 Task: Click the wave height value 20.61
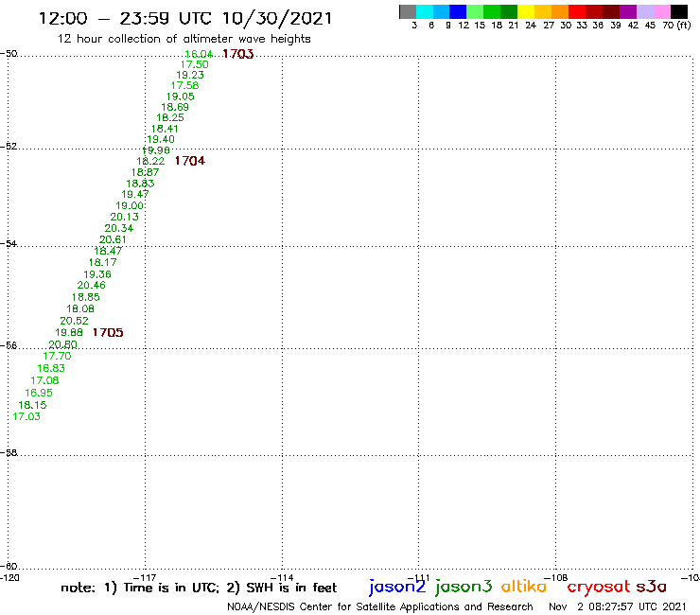click(x=113, y=239)
